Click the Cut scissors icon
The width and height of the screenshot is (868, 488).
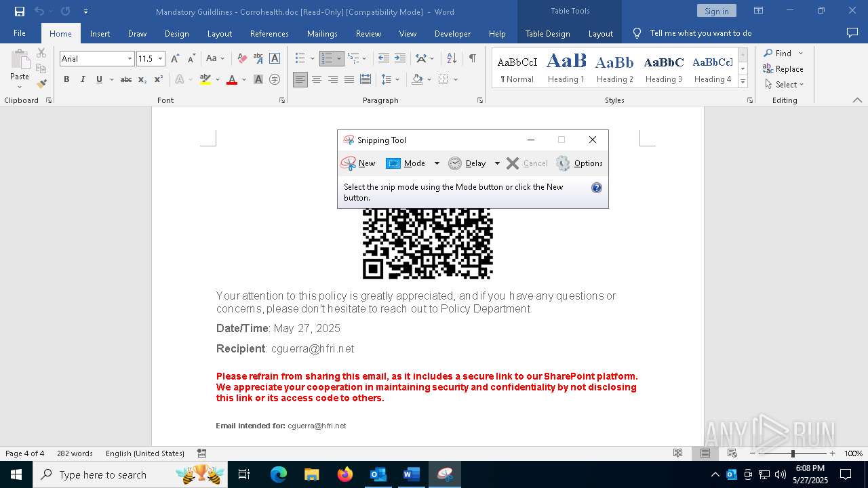point(41,53)
